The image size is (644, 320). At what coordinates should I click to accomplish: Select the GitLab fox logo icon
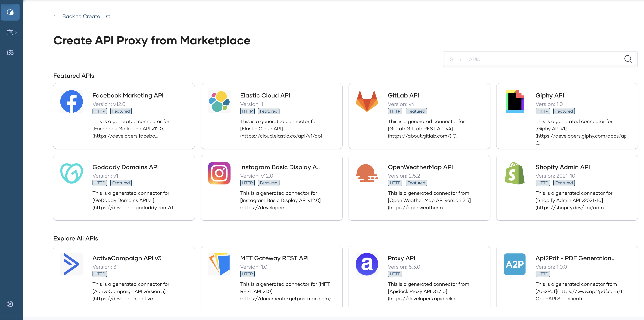pos(367,101)
